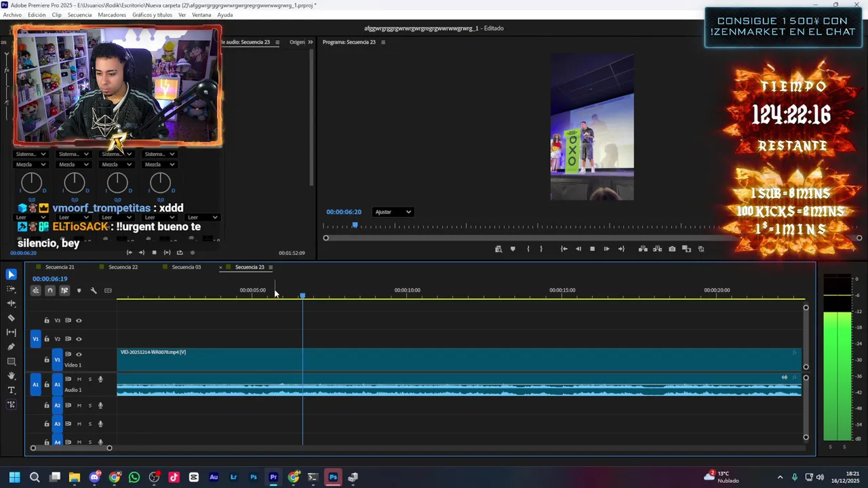Screen dimensions: 868x488
Task: Click the closed captions track icon
Action: click(x=108, y=291)
